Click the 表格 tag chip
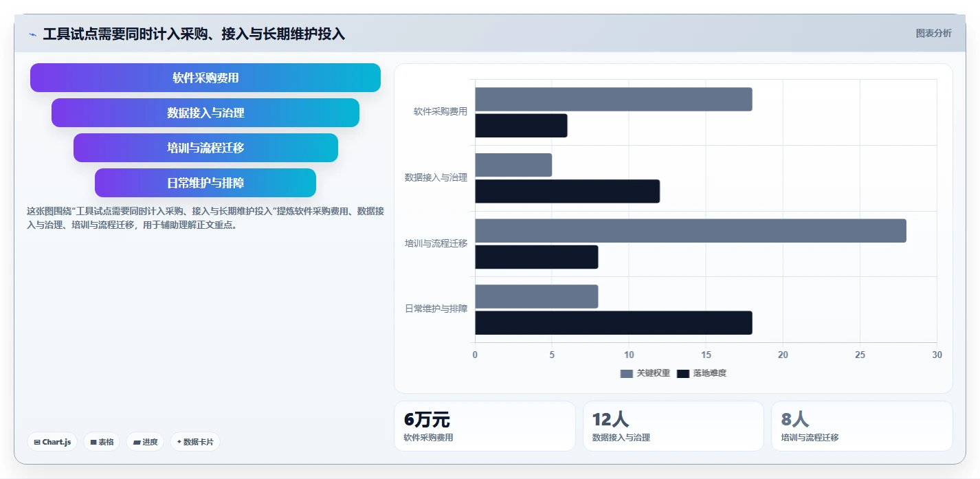Viewport: 980px width, 479px height. [x=102, y=442]
